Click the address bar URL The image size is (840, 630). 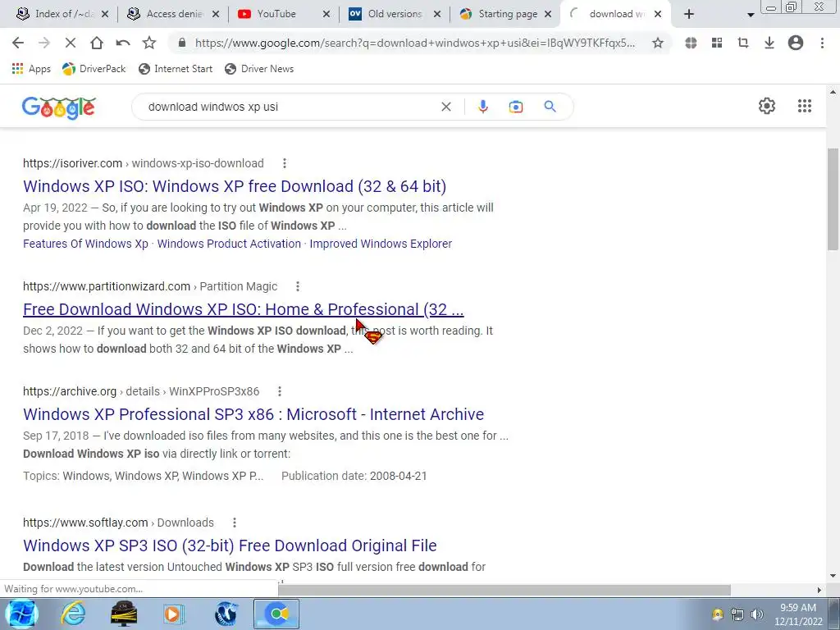click(415, 43)
